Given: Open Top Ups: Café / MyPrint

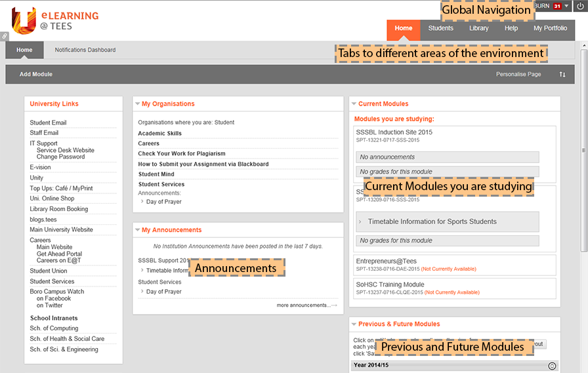Looking at the screenshot, I should [x=61, y=188].
